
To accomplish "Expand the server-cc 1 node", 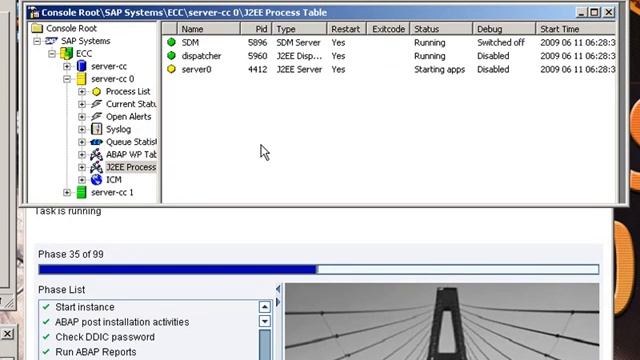I will [67, 192].
